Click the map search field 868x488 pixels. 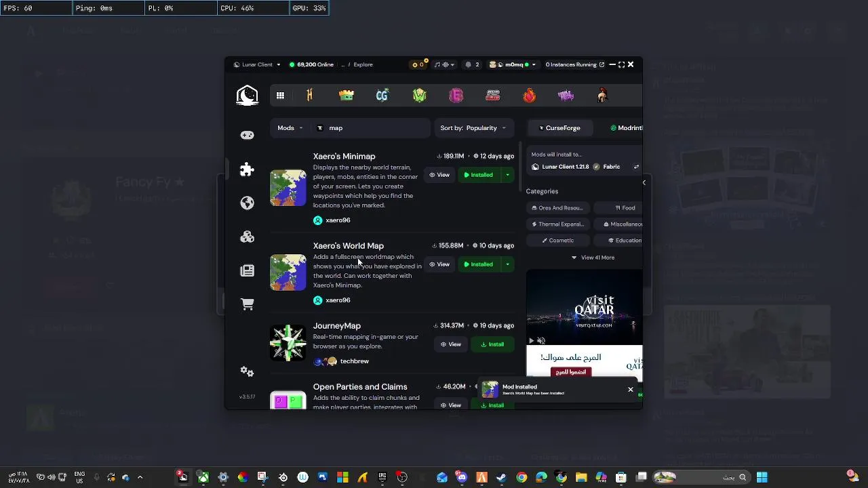pyautogui.click(x=372, y=127)
